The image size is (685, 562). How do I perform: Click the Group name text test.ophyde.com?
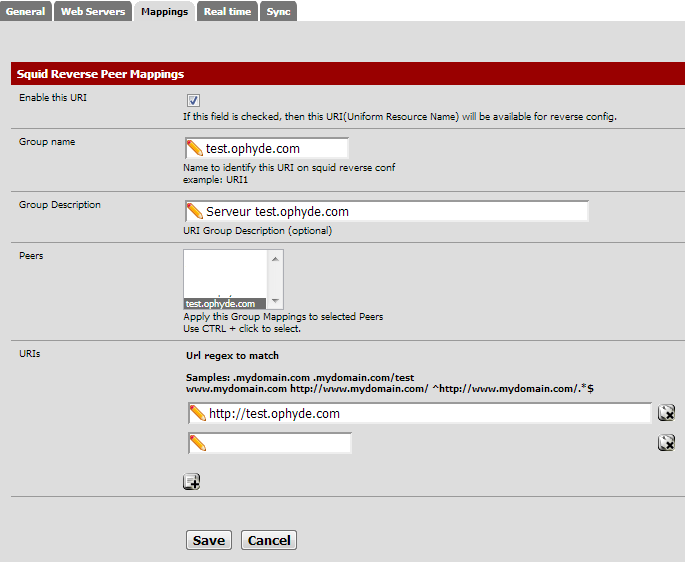[252, 149]
